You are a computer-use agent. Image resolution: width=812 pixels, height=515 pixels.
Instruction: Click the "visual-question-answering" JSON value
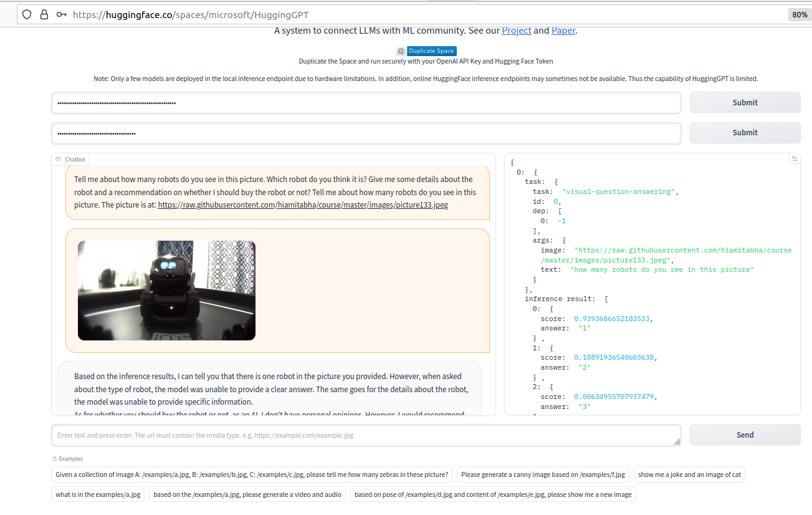pos(618,192)
